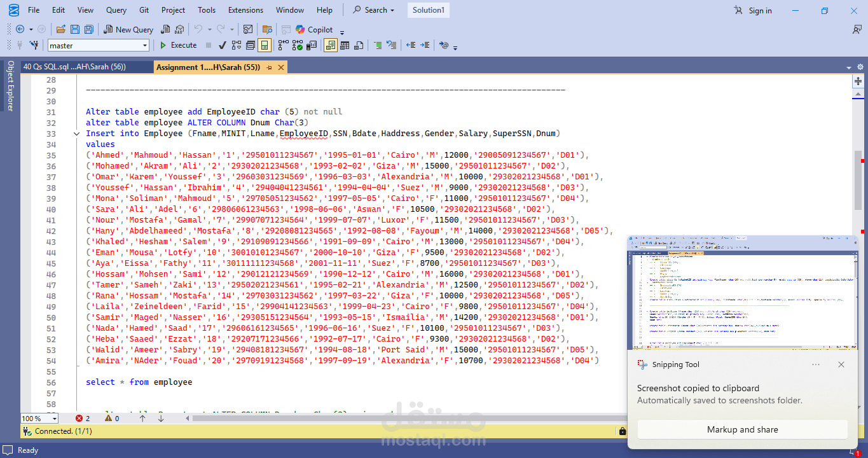This screenshot has width=868, height=458.
Task: Click the editor vertical scrollbar thumb
Action: coord(858,181)
